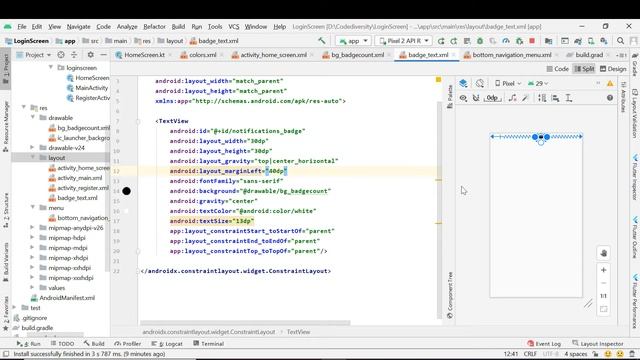Screen dimensions: 640x360
Task: Click the Debug app bug icon
Action: coord(480,41)
